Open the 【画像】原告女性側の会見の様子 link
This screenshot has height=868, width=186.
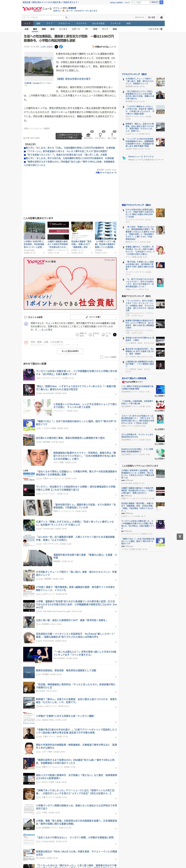[x=73, y=79]
